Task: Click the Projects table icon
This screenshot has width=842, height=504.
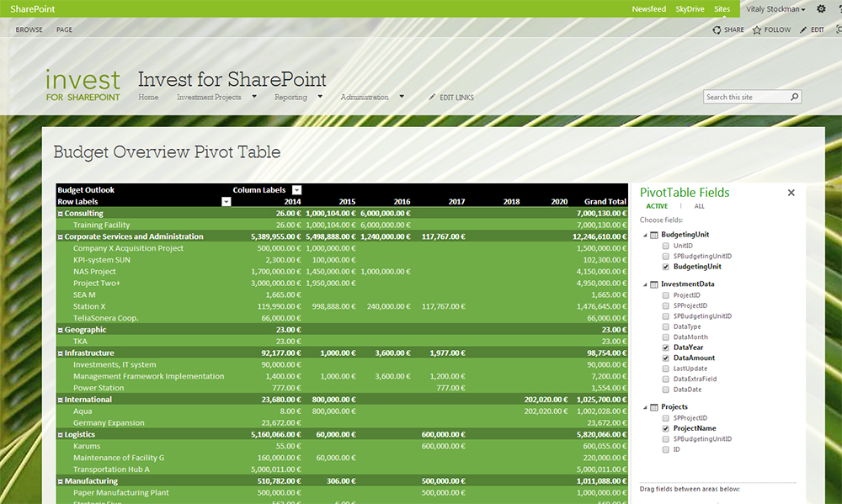Action: [x=654, y=407]
